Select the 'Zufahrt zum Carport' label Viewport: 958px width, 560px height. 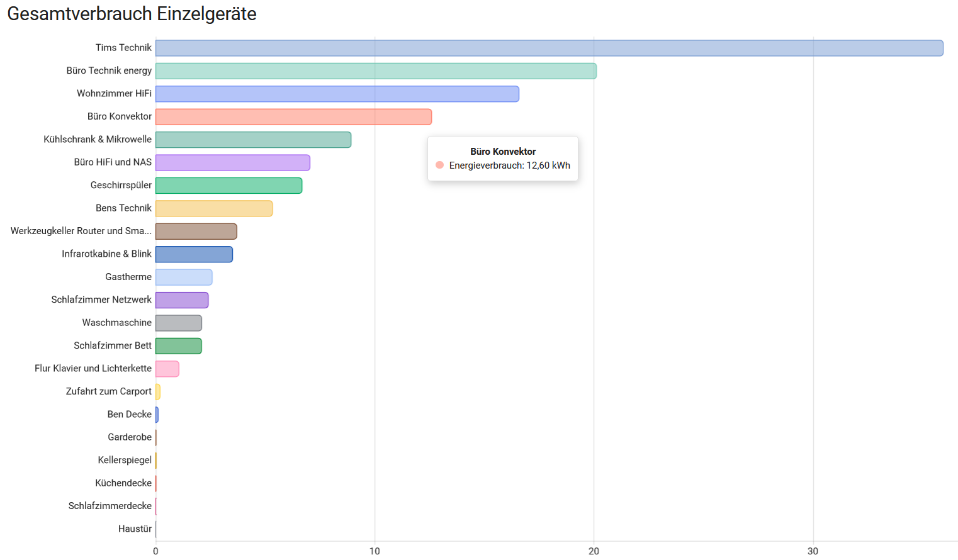pos(109,391)
